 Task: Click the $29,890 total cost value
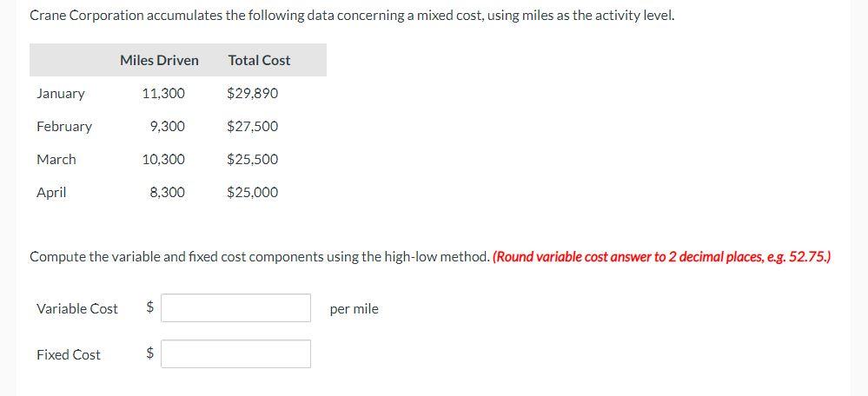tap(252, 93)
